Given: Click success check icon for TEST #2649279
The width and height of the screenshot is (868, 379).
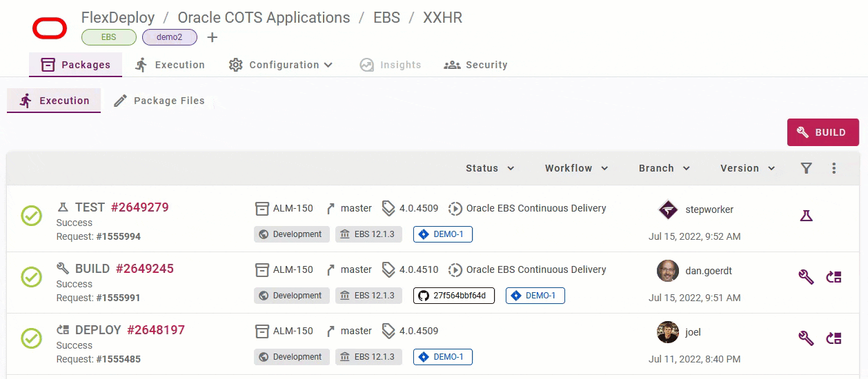Looking at the screenshot, I should 32,216.
